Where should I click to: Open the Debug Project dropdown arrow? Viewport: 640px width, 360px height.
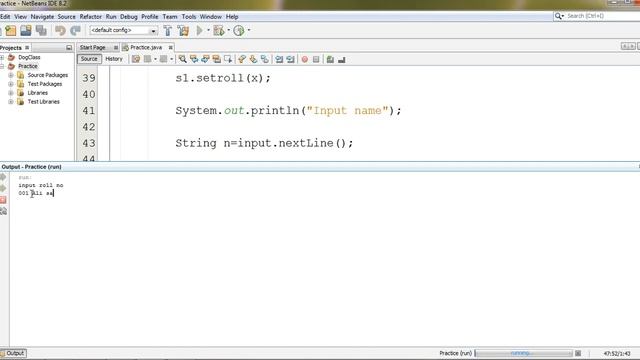point(228,30)
